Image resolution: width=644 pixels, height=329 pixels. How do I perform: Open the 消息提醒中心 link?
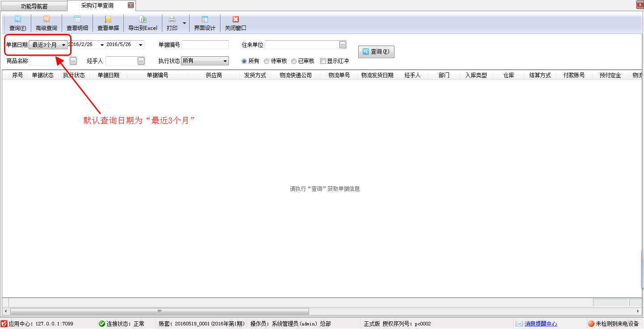[x=541, y=324]
